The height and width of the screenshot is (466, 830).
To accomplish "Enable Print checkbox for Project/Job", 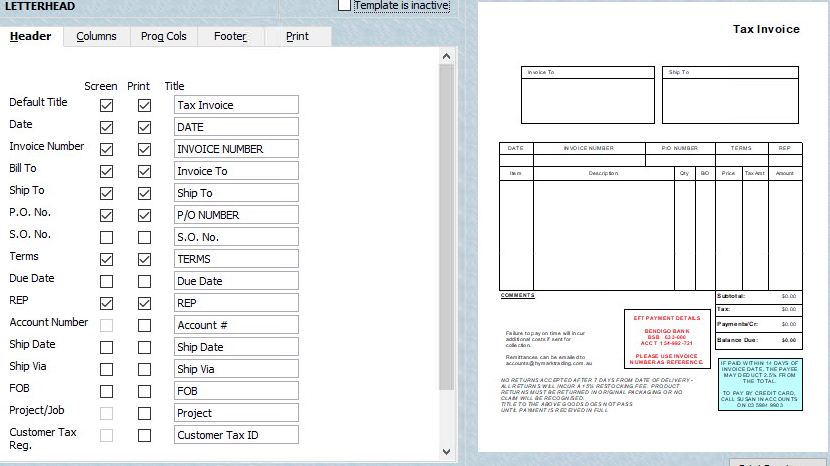I will point(144,413).
